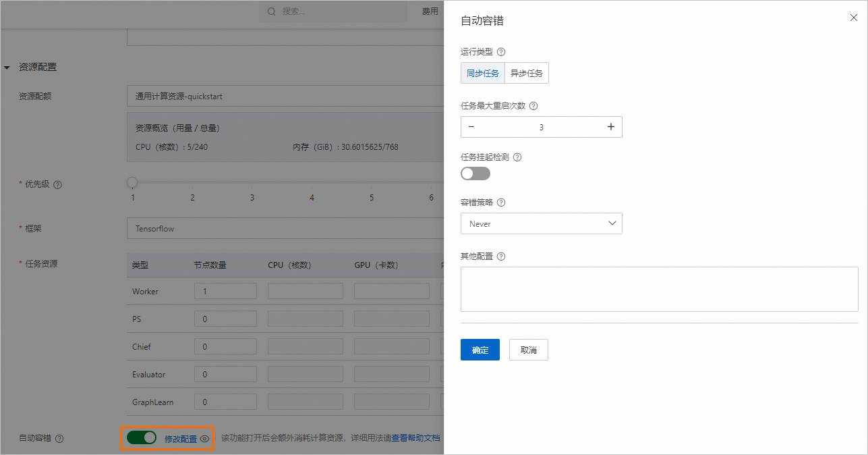
Task: Close the 自动容错 panel
Action: 854,18
